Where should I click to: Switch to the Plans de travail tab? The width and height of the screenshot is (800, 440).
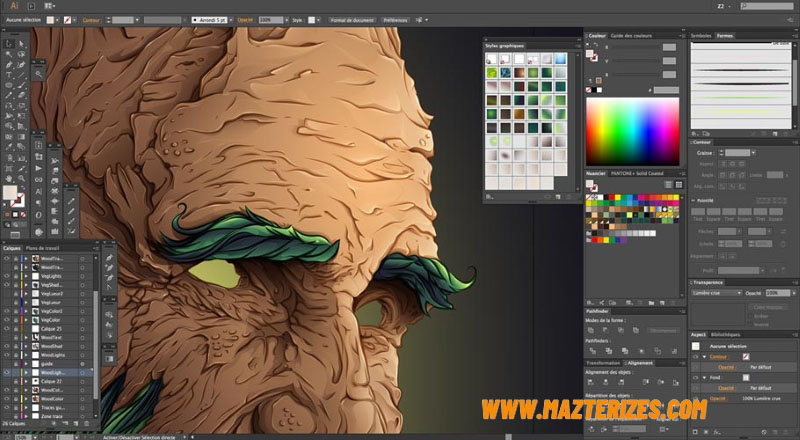pos(43,248)
